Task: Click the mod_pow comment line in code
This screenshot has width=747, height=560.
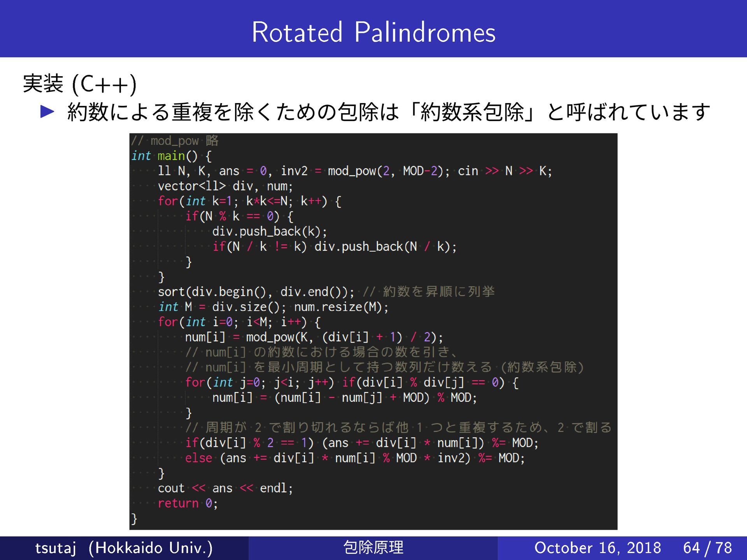Action: [175, 141]
